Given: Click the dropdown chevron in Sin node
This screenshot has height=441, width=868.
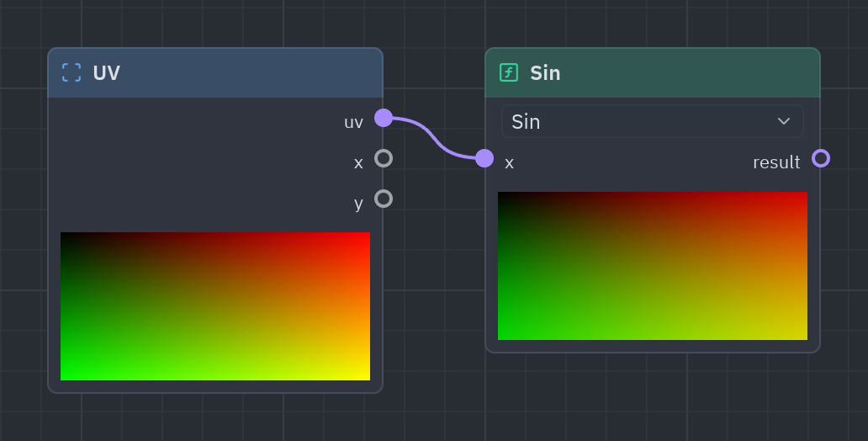Looking at the screenshot, I should pos(783,121).
